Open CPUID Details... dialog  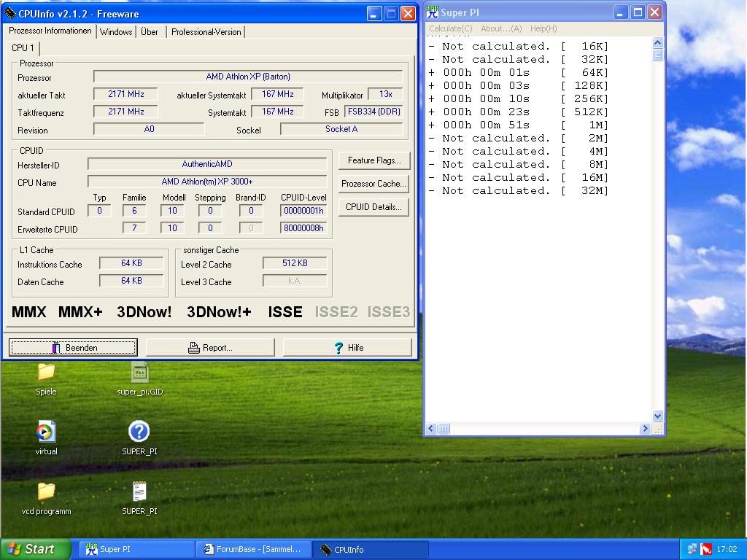pos(374,207)
